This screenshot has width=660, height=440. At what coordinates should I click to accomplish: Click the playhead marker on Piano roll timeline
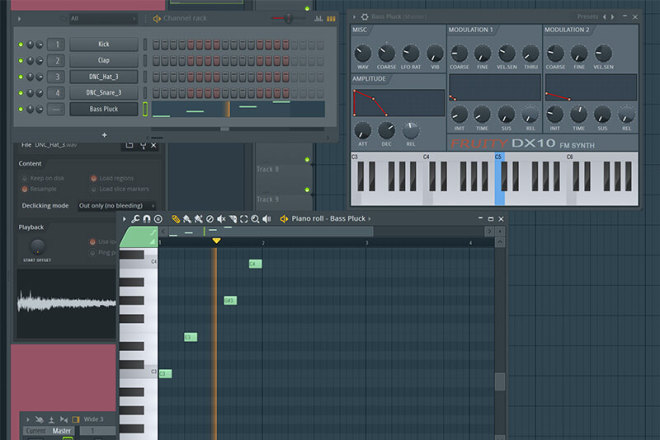pos(216,241)
